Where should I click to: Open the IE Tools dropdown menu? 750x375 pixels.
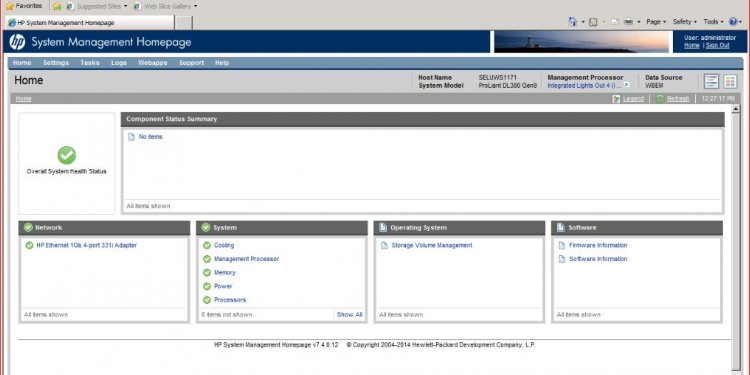[x=713, y=22]
